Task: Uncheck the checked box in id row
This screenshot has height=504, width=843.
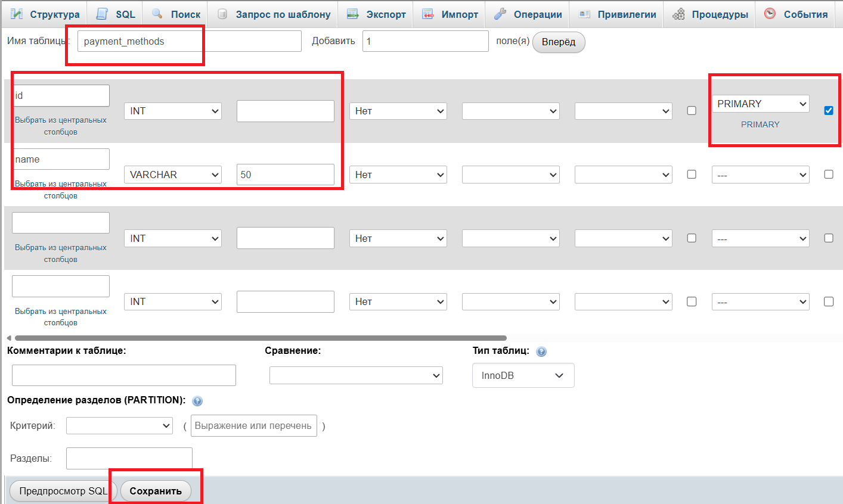Action: [x=829, y=110]
